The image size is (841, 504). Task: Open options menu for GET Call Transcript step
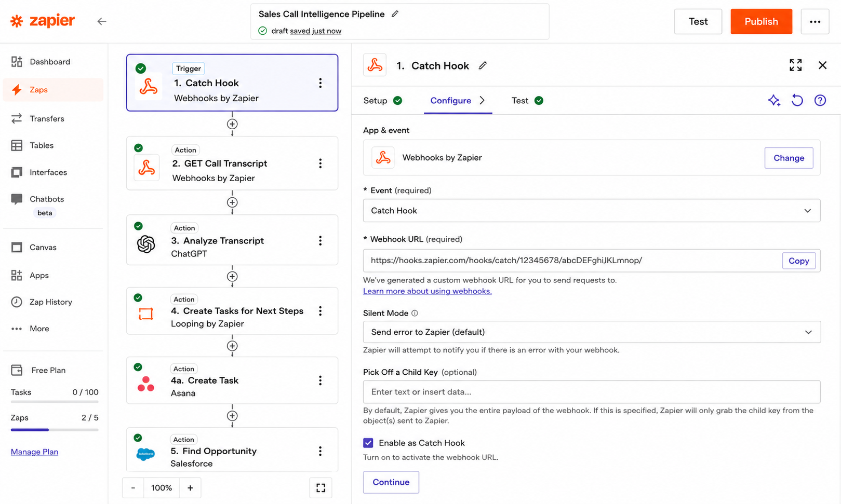point(321,164)
